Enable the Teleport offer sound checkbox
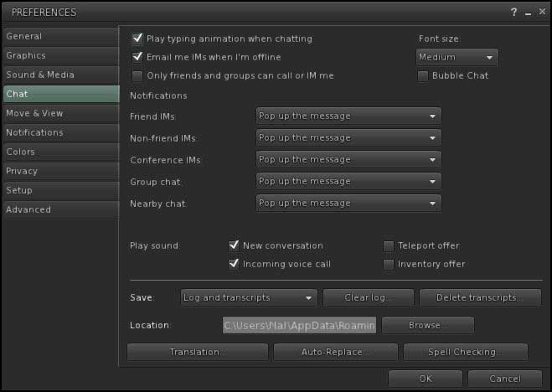This screenshot has width=552, height=392. 389,246
